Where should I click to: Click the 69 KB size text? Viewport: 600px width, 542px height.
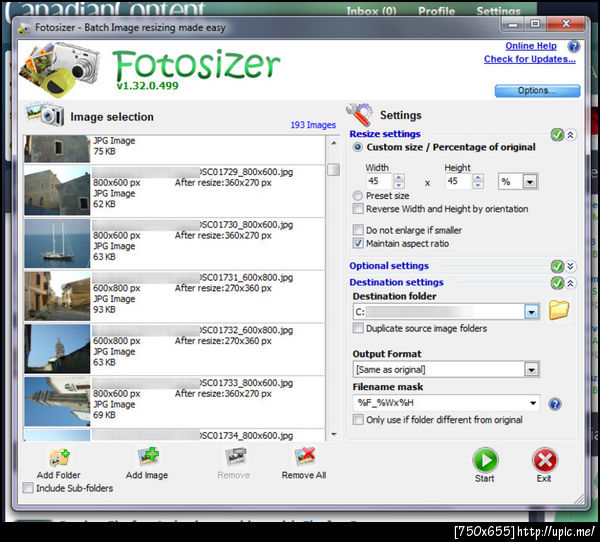coord(104,415)
